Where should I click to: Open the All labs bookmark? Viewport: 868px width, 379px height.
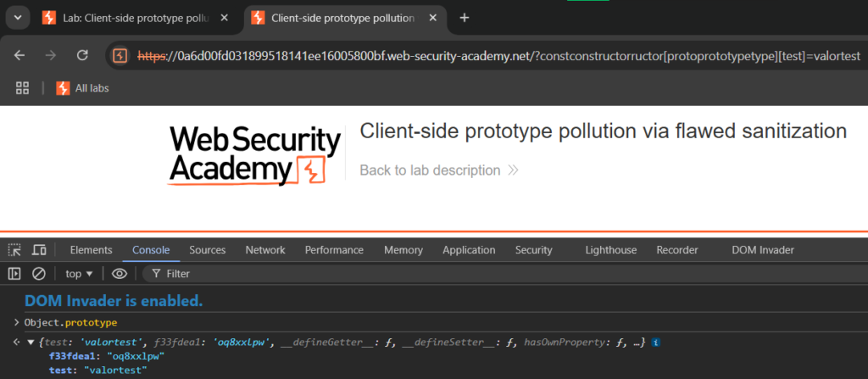(82, 87)
